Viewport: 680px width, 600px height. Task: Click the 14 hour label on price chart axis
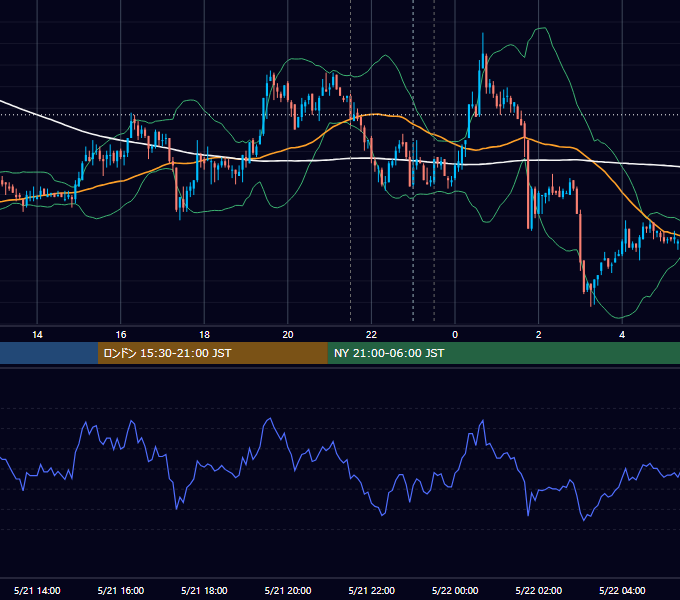37,335
